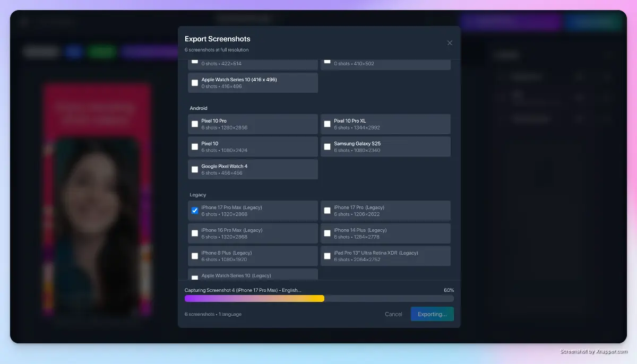This screenshot has width=637, height=364.
Task: Click the export progress bar
Action: [x=319, y=298]
